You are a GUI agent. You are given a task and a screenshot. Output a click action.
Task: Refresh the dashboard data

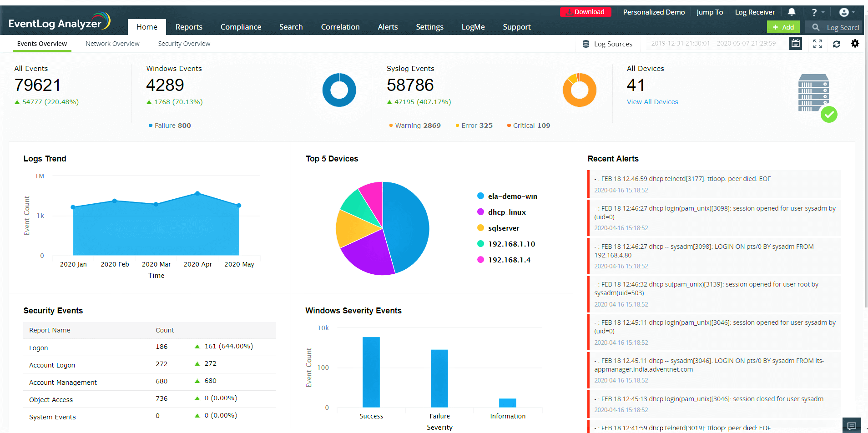tap(837, 44)
